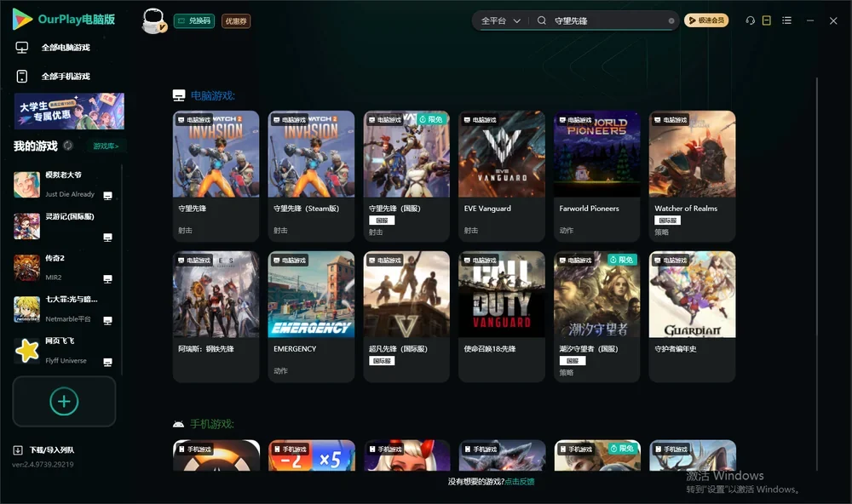
Task: Click the PC icon beside 灵游记(国际服)
Action: pos(107,238)
